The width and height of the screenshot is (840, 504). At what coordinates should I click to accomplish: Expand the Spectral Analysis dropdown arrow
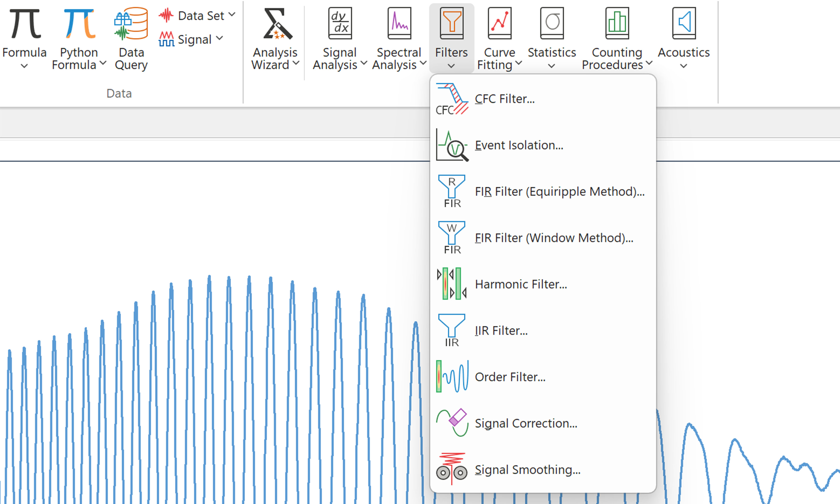423,63
